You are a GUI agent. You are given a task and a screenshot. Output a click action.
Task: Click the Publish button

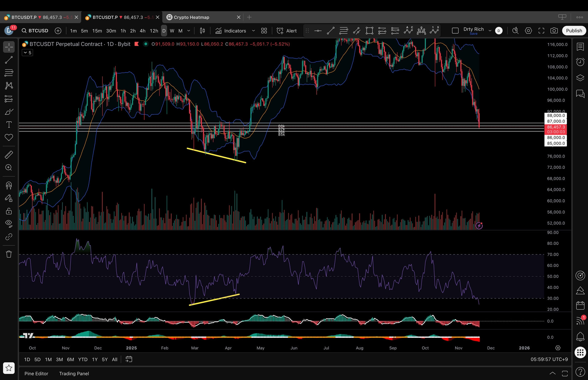pyautogui.click(x=574, y=31)
